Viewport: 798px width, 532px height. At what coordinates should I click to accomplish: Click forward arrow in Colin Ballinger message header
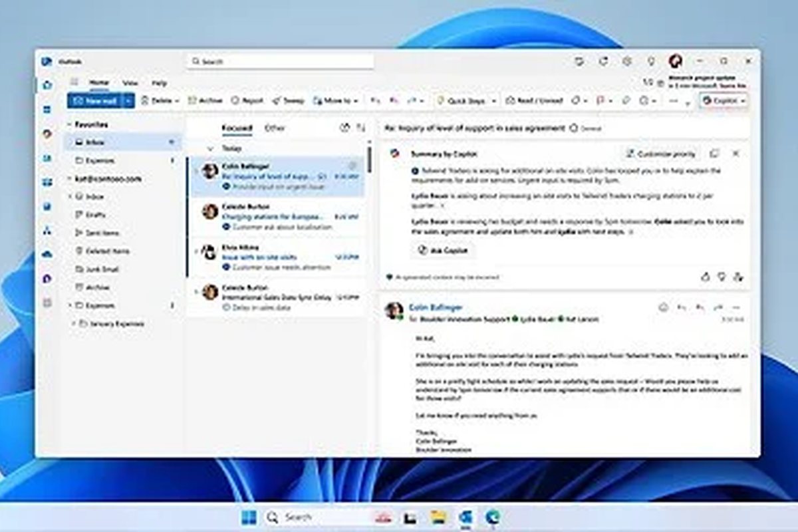pos(718,307)
